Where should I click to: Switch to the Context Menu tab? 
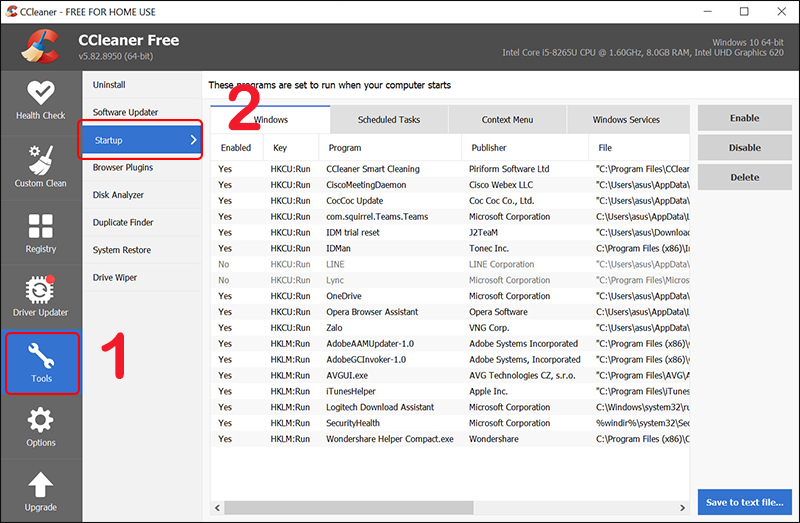[507, 119]
